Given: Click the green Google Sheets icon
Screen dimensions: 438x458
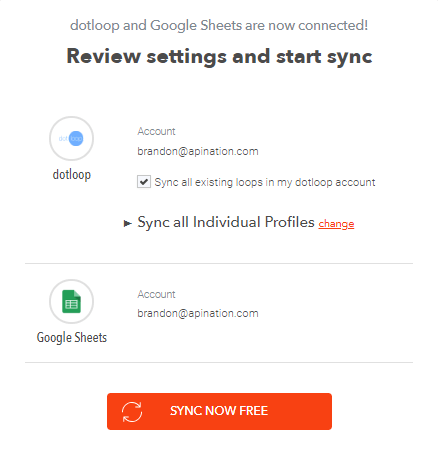Looking at the screenshot, I should click(71, 301).
